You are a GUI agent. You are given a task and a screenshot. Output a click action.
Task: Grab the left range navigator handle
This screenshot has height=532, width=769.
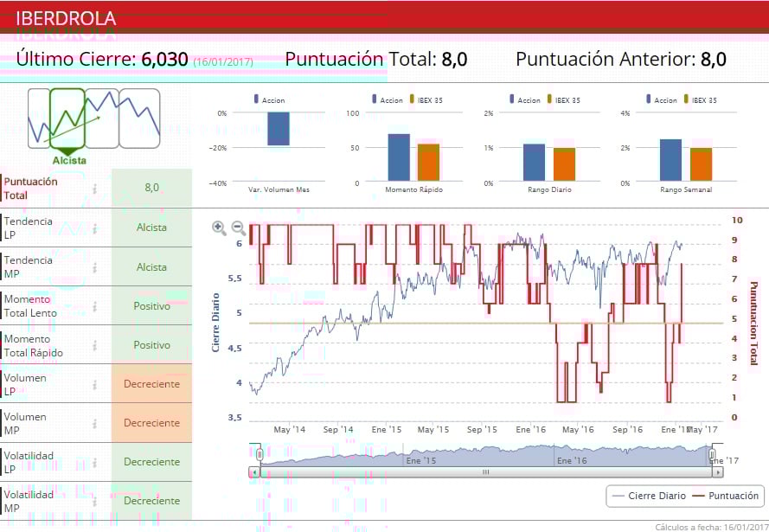pyautogui.click(x=260, y=454)
